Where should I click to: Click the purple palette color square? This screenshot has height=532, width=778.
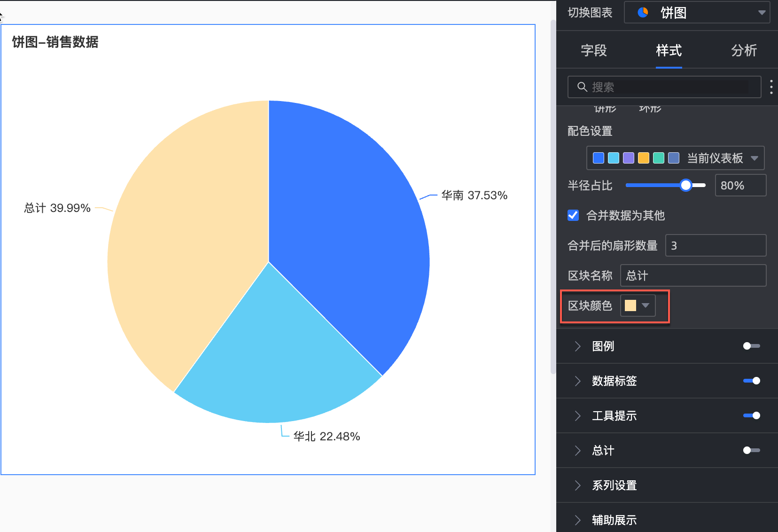(x=629, y=158)
